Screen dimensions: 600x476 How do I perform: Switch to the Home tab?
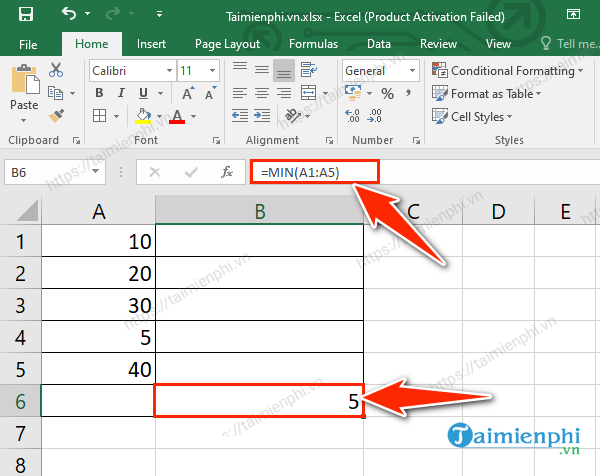click(x=91, y=44)
